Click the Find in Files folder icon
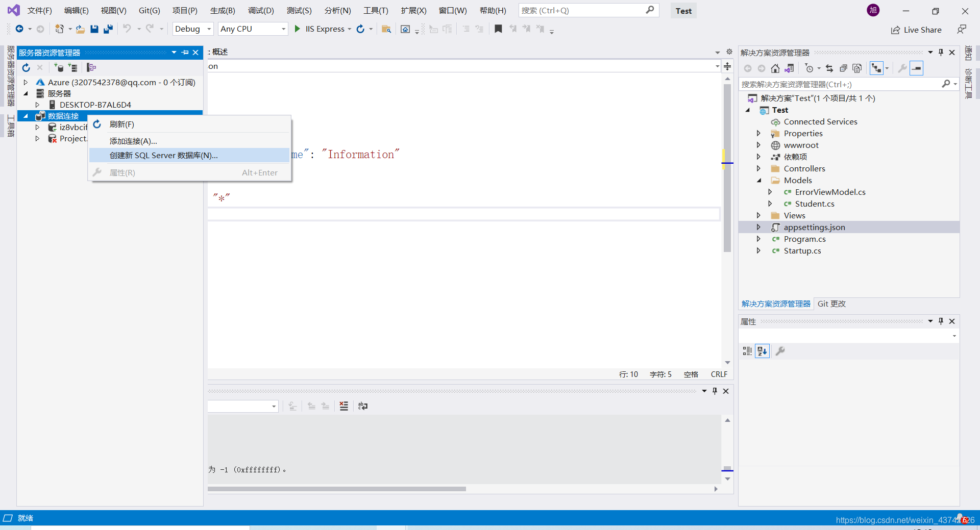 tap(386, 29)
